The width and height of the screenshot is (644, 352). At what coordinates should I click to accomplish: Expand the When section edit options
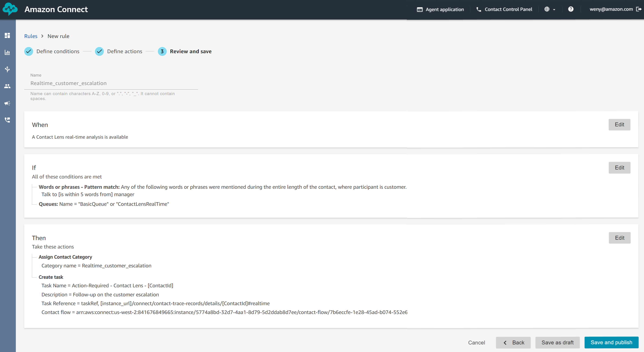tap(619, 124)
